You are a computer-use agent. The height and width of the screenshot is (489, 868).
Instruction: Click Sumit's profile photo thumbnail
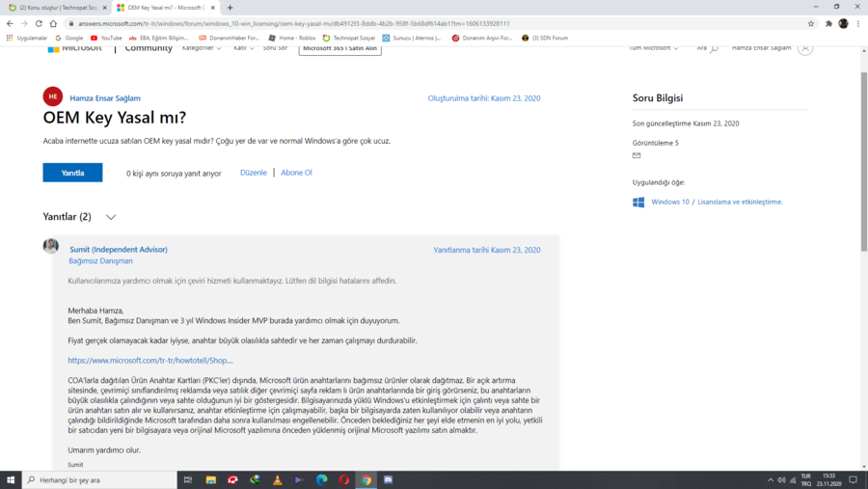click(x=51, y=246)
